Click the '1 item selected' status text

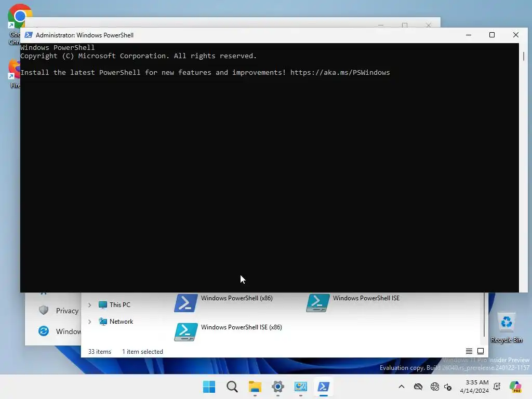coord(142,352)
